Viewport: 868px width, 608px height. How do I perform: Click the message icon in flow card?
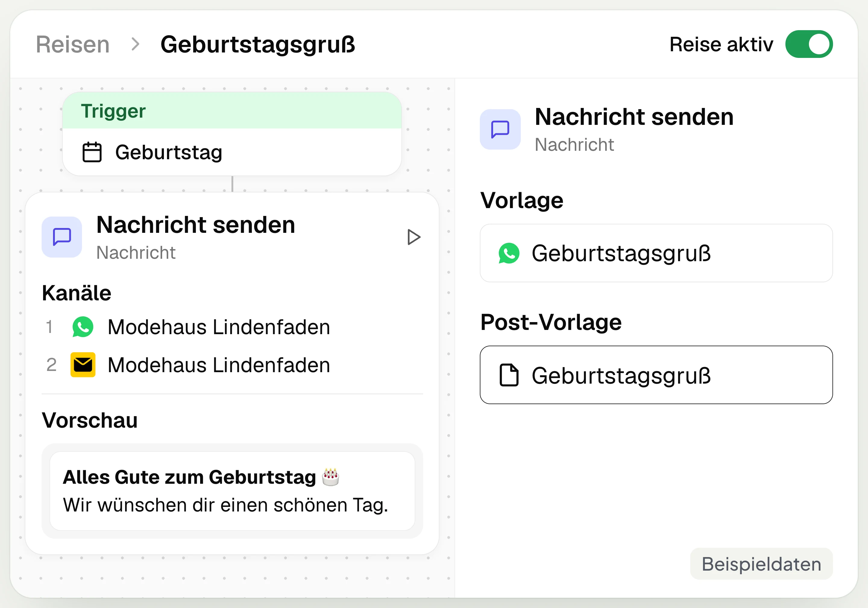pos(62,237)
